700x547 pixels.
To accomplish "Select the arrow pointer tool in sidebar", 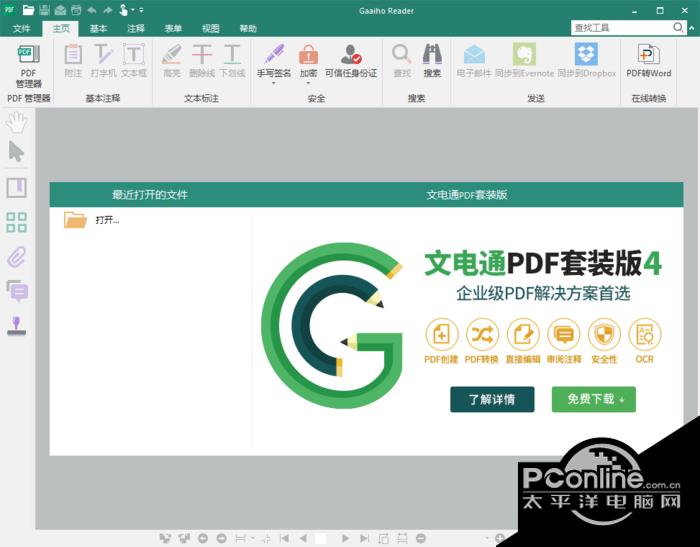I will click(x=17, y=151).
